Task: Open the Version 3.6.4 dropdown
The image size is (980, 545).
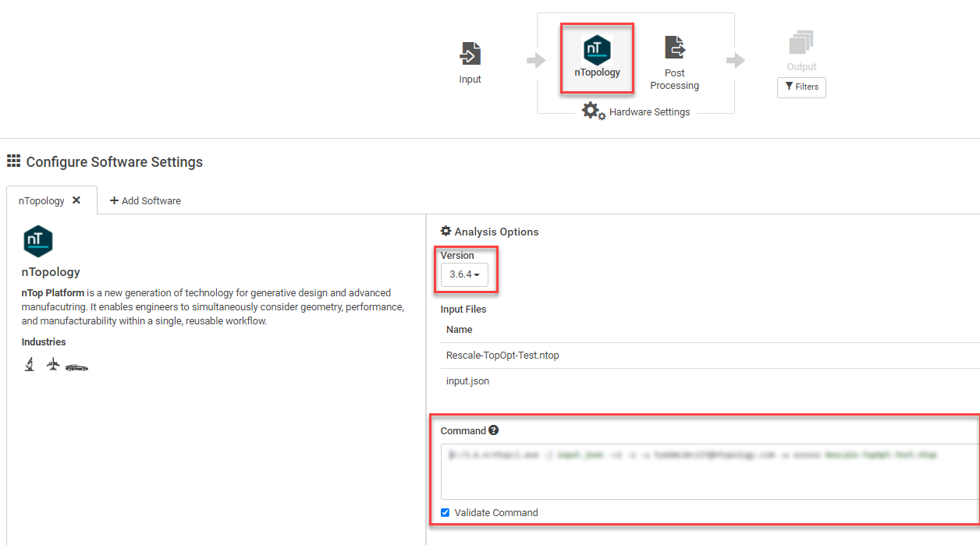Action: [x=464, y=274]
